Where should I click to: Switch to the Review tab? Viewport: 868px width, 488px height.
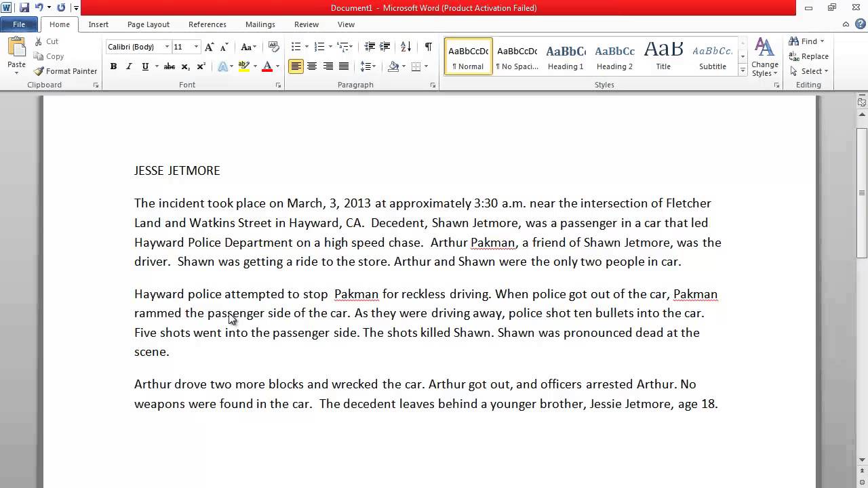click(307, 24)
